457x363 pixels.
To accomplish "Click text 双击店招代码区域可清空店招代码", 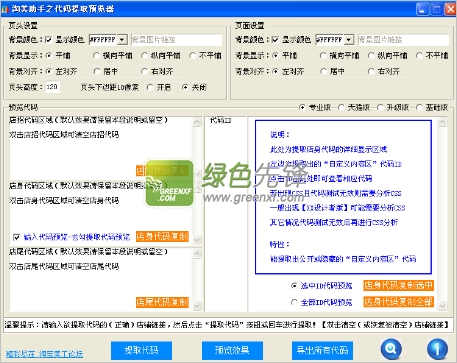I will pyautogui.click(x=64, y=135).
